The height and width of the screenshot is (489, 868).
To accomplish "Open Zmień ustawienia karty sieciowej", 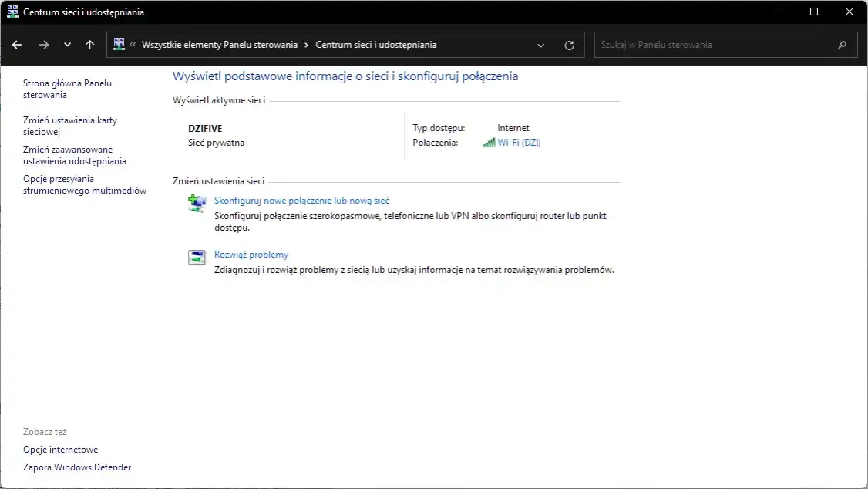I will (x=70, y=126).
